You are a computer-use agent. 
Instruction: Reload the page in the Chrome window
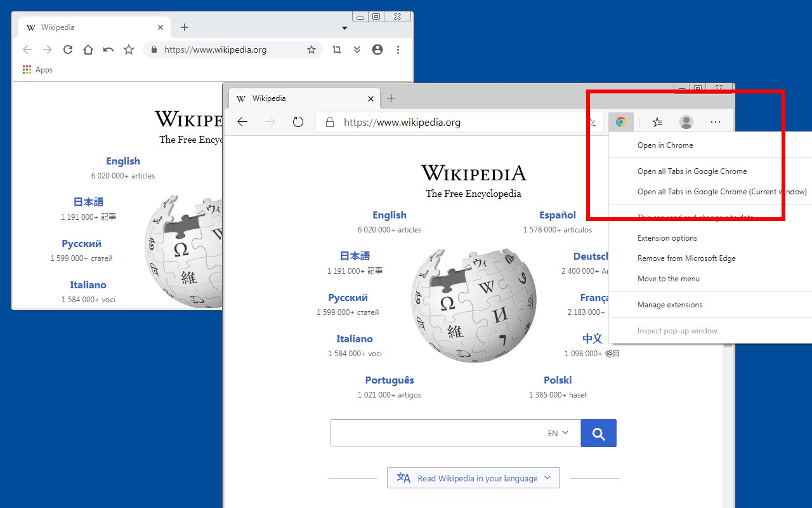pos(68,50)
